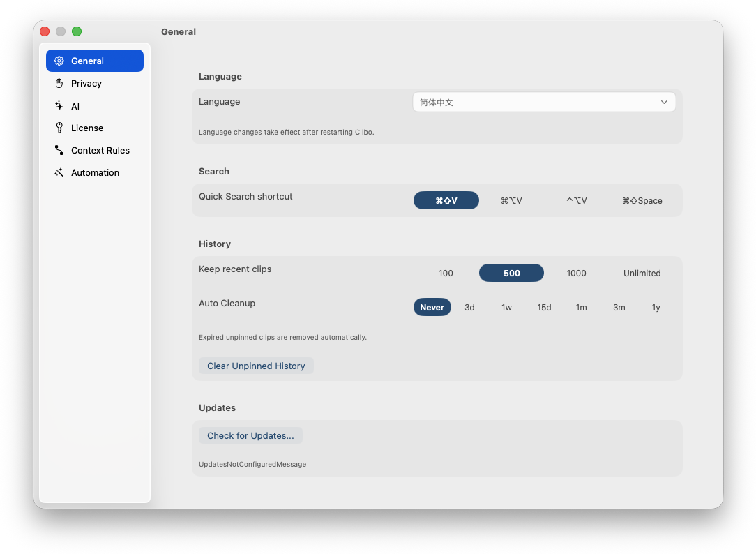The height and width of the screenshot is (554, 756).
Task: Click the 'Quick Search shortcut' label
Action: 245,196
